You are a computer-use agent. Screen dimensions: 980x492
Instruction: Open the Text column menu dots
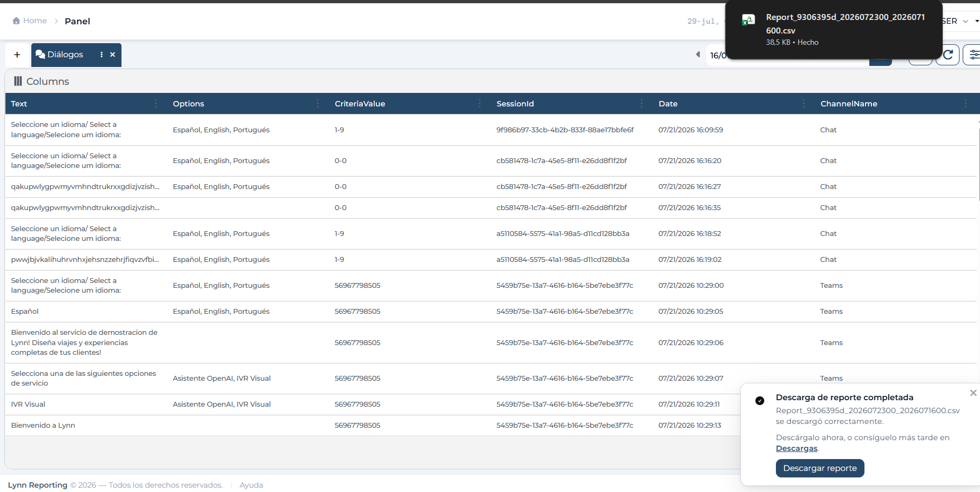coord(156,104)
